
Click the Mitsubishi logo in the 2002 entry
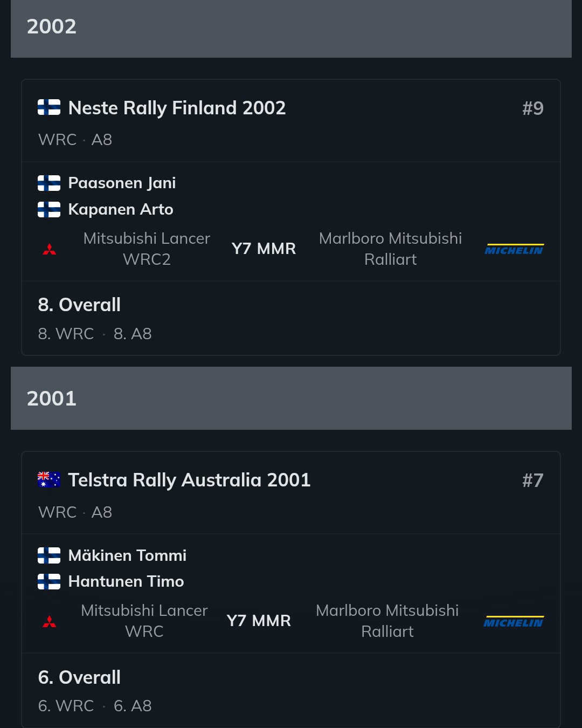click(50, 249)
